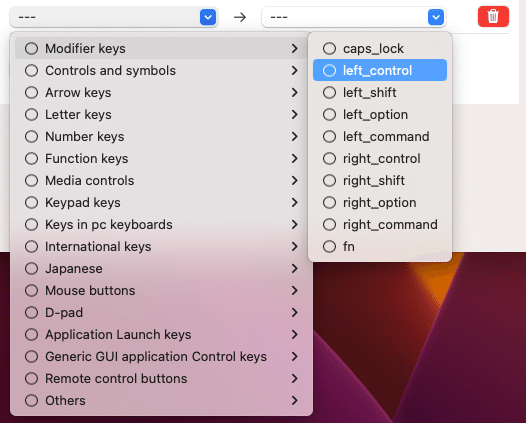Choose right_option from the submenu
The width and height of the screenshot is (526, 423).
click(380, 203)
